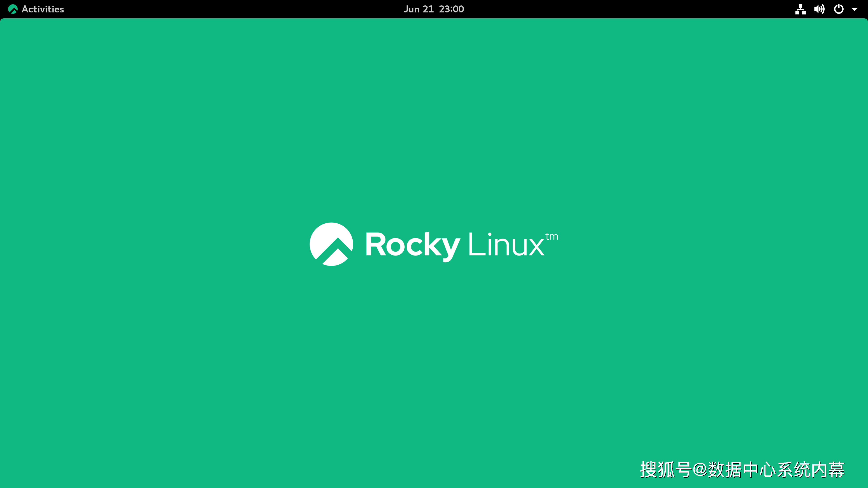Screen dimensions: 868x488
Task: Click the shutdown power symbol
Action: coord(839,9)
